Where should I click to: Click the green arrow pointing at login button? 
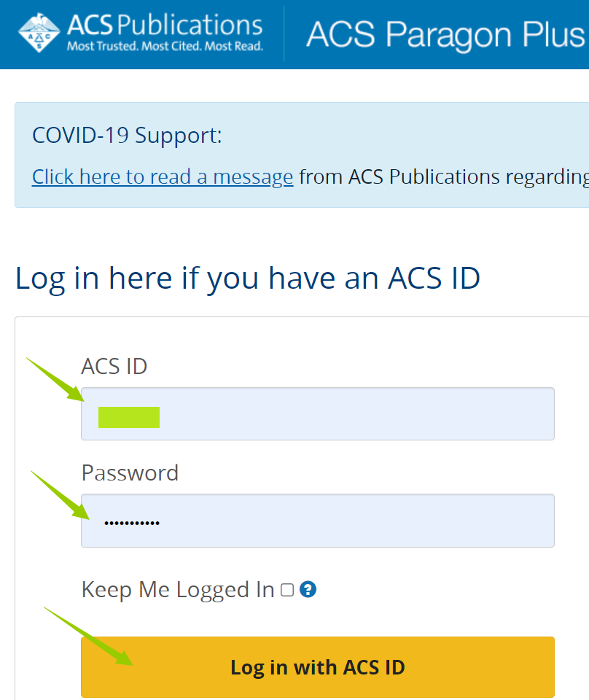tap(87, 635)
